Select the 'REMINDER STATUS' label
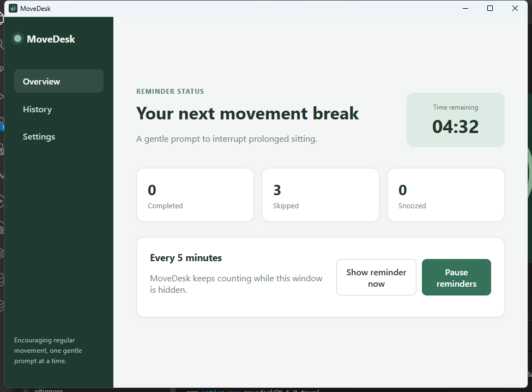 click(x=170, y=91)
